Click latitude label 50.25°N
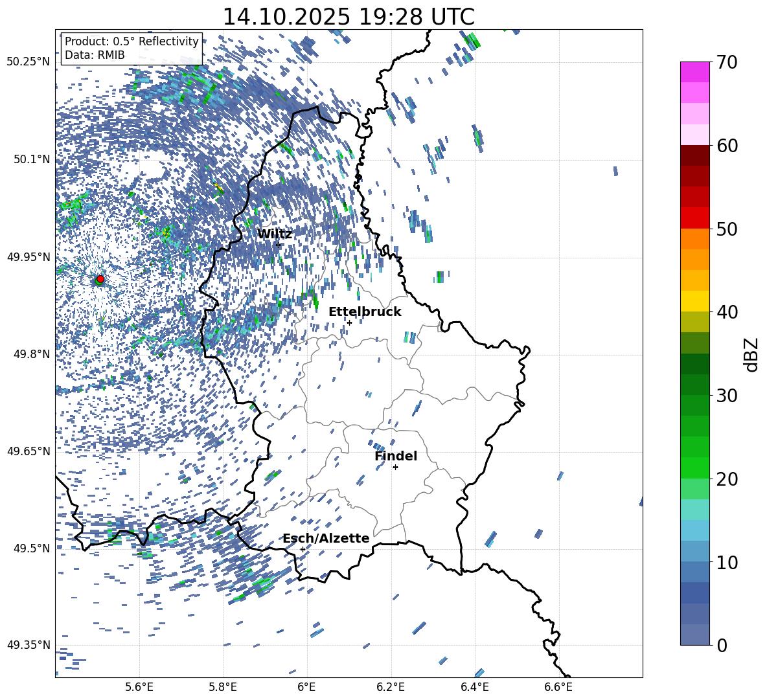The height and width of the screenshot is (700, 767). coord(29,62)
